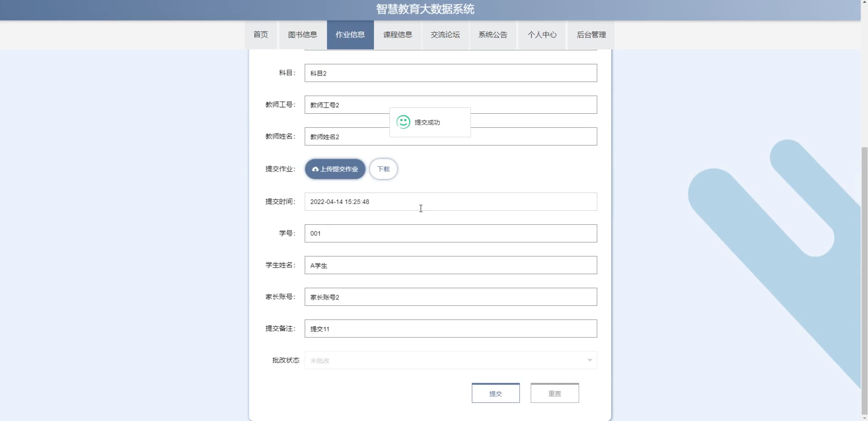The height and width of the screenshot is (421, 868).
Task: Click into the 教师姓名 field
Action: pos(451,137)
